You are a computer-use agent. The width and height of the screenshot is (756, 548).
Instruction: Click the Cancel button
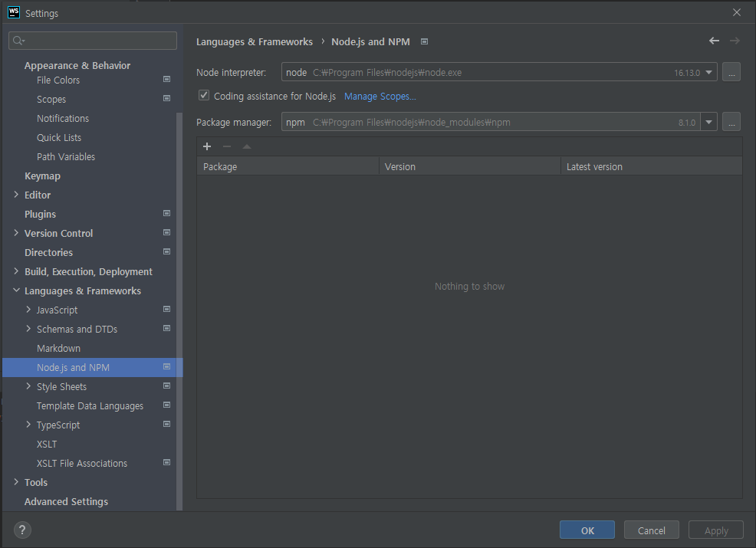(651, 530)
